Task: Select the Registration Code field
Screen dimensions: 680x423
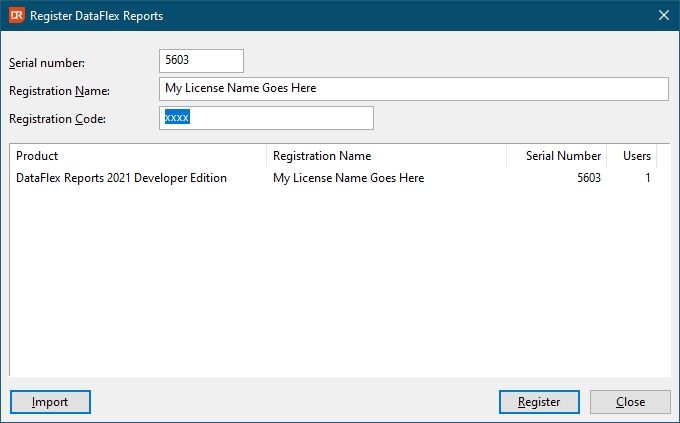Action: click(x=266, y=118)
